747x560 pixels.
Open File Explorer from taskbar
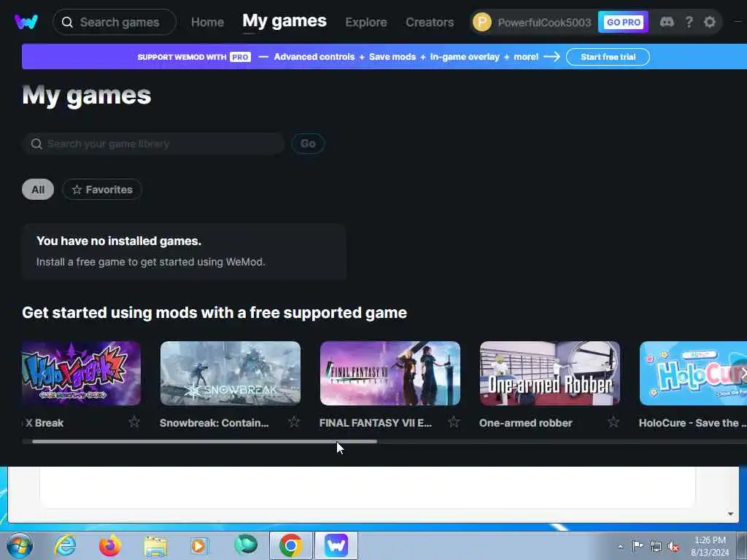coord(155,547)
